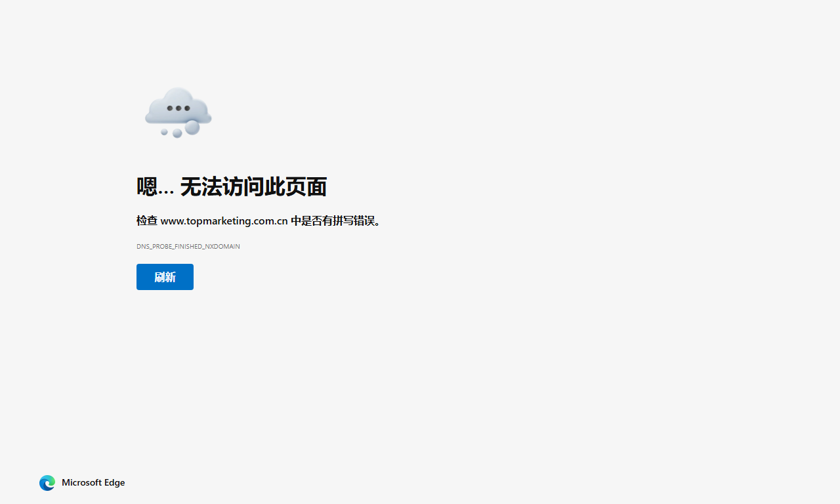Click the Microsoft Edge text label

[x=93, y=483]
